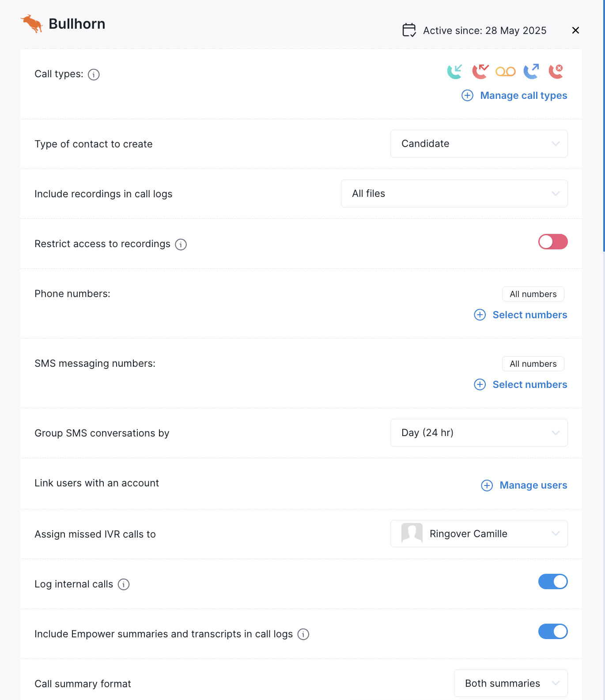Click the cancelled call type icon
This screenshot has height=700, width=605.
click(x=556, y=72)
